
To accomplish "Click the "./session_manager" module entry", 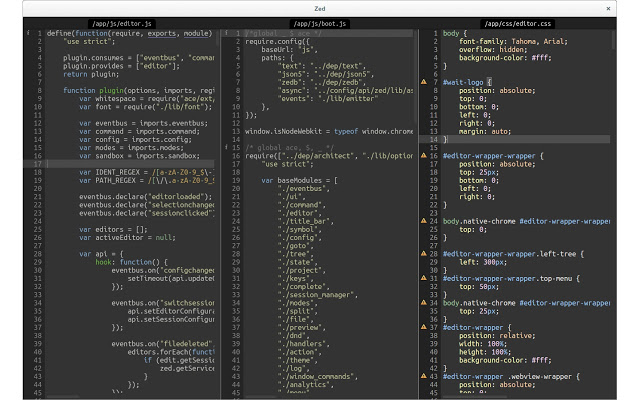I will click(x=318, y=295).
